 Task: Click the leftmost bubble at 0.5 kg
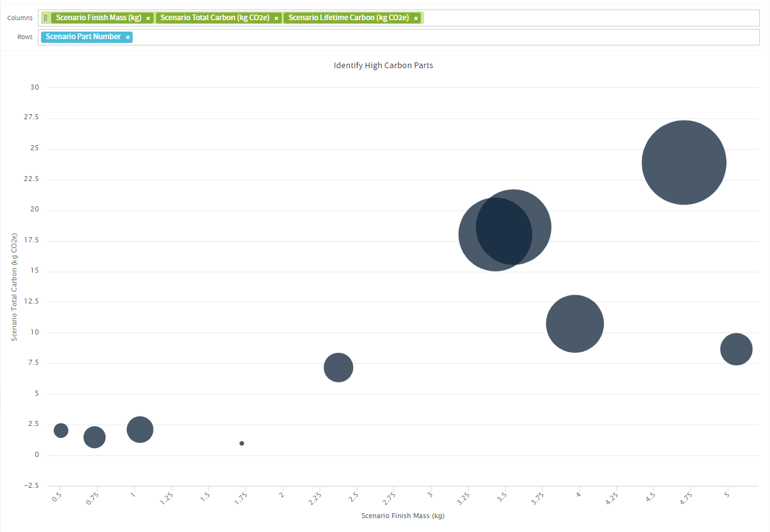point(61,430)
